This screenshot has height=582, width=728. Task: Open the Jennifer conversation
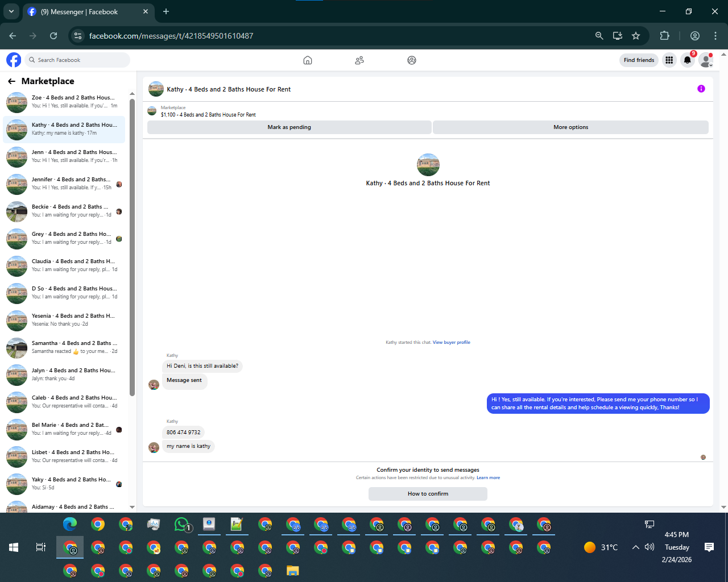click(x=64, y=184)
